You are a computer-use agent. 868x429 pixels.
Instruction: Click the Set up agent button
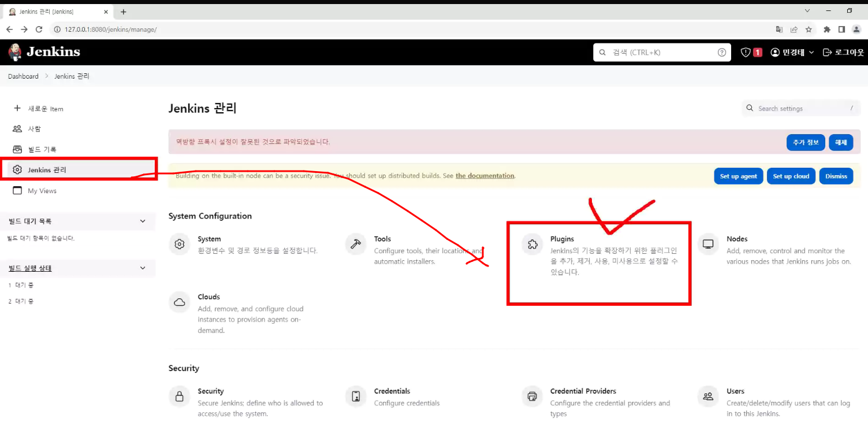pos(739,176)
